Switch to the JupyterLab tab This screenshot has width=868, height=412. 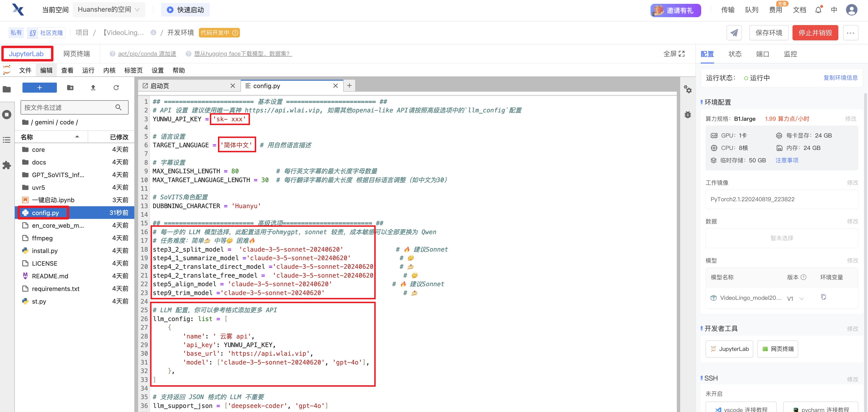[26, 53]
